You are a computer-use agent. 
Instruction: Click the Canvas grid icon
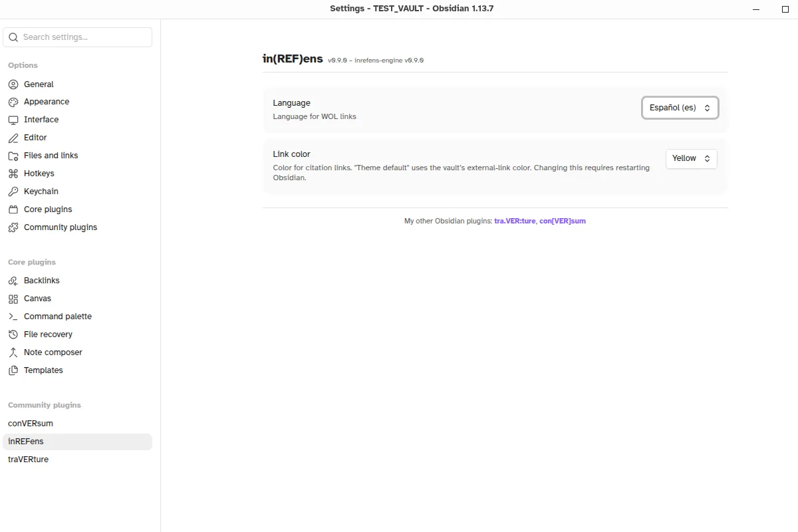[13, 299]
